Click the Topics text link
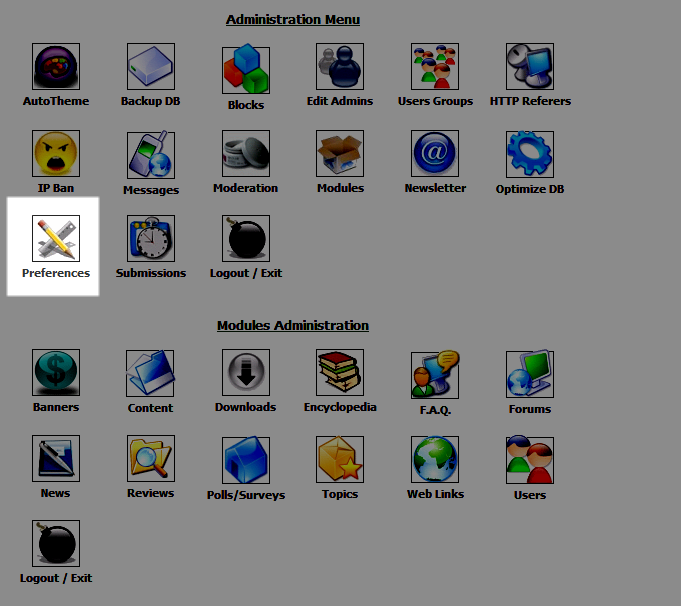681x606 pixels. (x=340, y=494)
